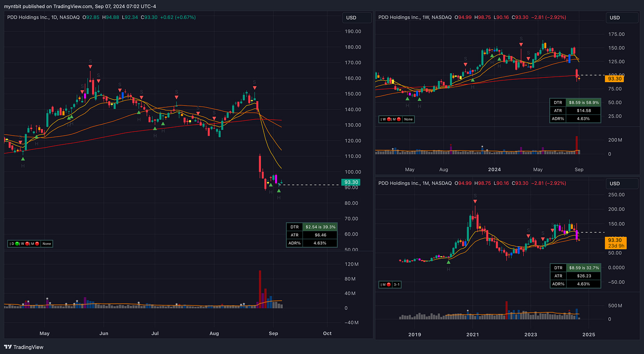Click the green H triangle marker in the monthly chart
This screenshot has height=354, width=644.
pos(448,263)
